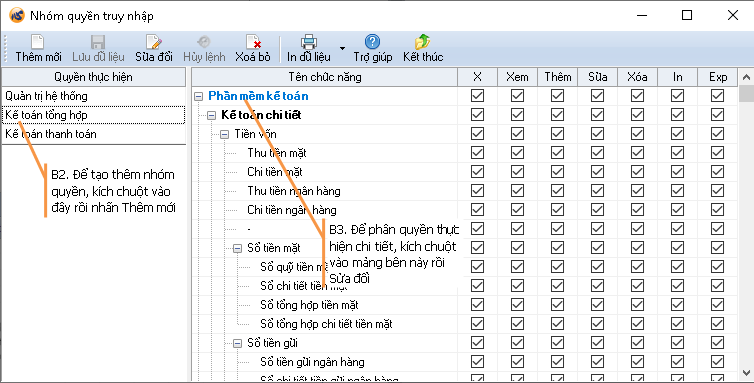Click the vertical scrollbar down arrow
This screenshot has width=754, height=383.
(x=746, y=373)
